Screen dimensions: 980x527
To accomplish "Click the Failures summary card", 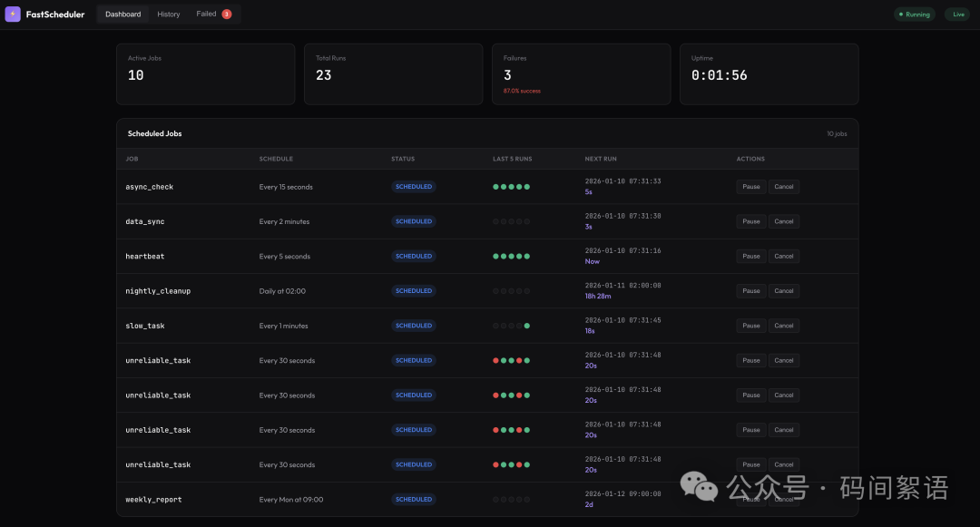I will coord(581,74).
